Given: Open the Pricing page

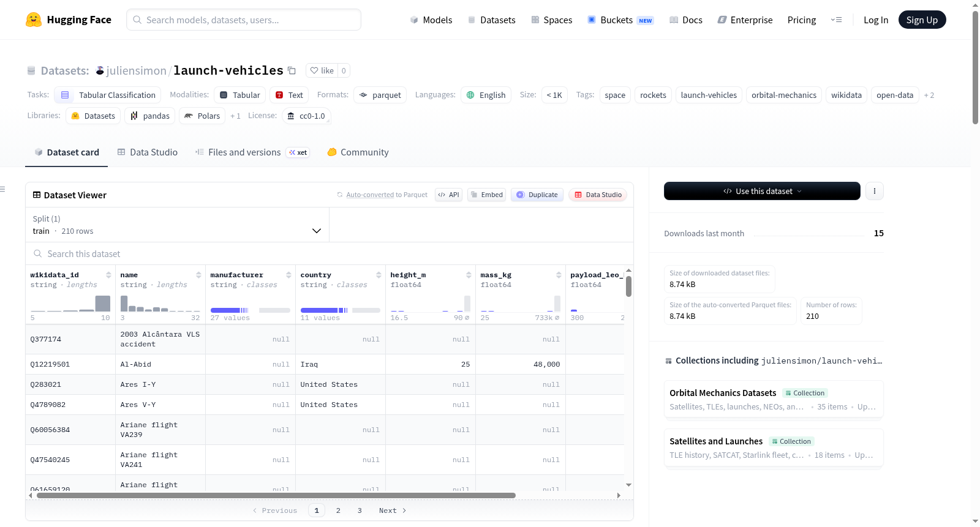Looking at the screenshot, I should 802,20.
